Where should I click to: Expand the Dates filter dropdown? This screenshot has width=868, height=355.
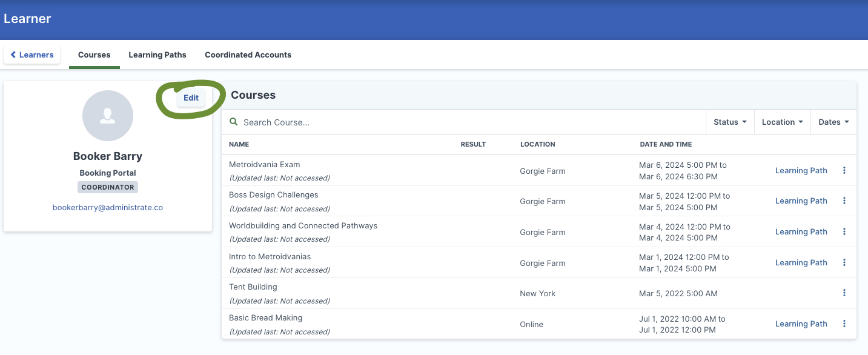[x=833, y=122]
